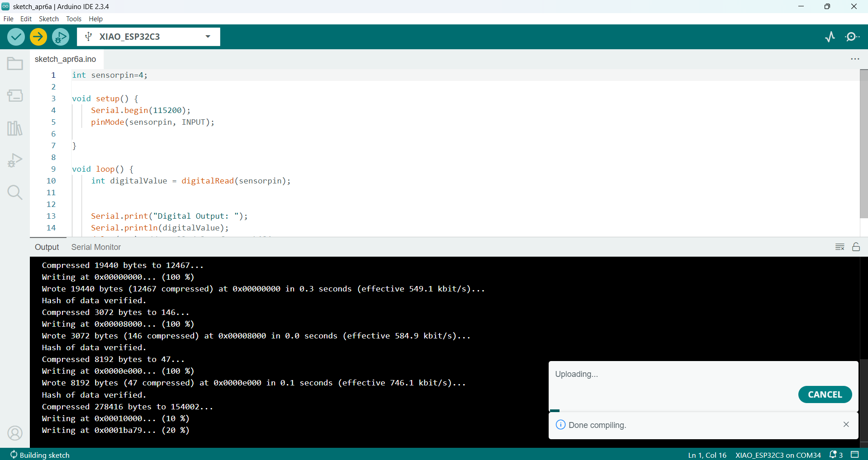The image size is (868, 460).
Task: Click on 'Serial.begin(115200);' code line
Action: point(141,110)
